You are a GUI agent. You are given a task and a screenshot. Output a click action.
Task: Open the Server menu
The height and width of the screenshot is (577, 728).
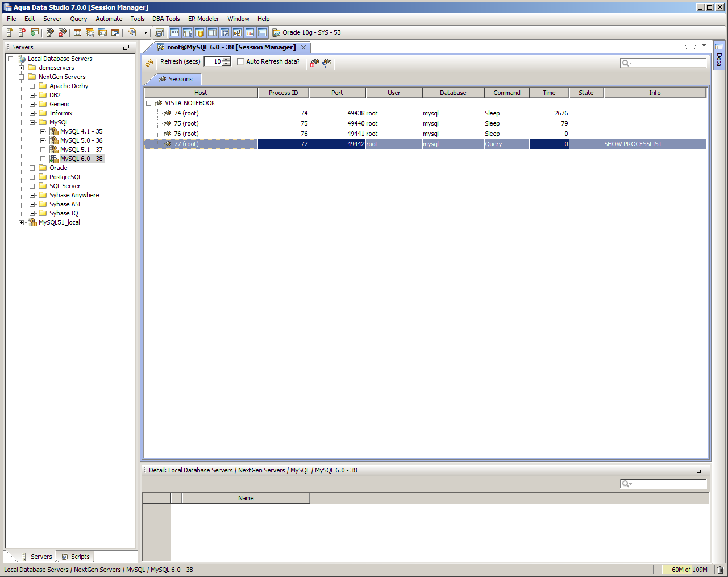pos(52,19)
